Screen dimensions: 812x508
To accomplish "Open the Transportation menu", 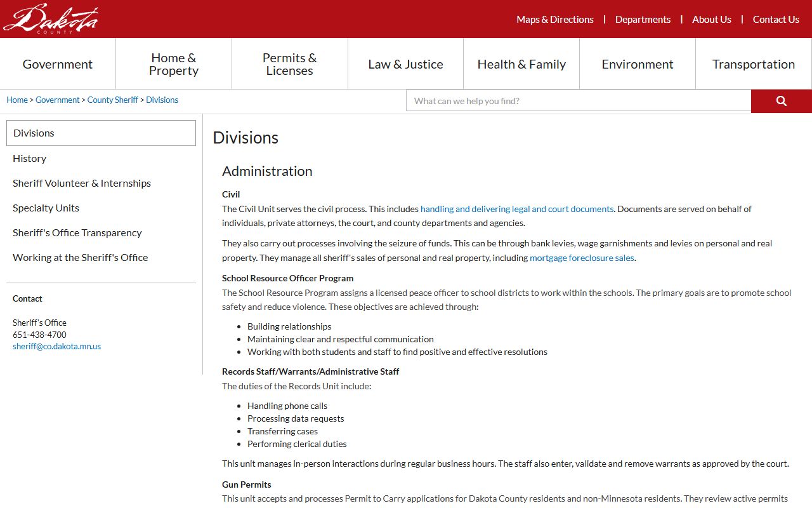I will click(x=754, y=64).
